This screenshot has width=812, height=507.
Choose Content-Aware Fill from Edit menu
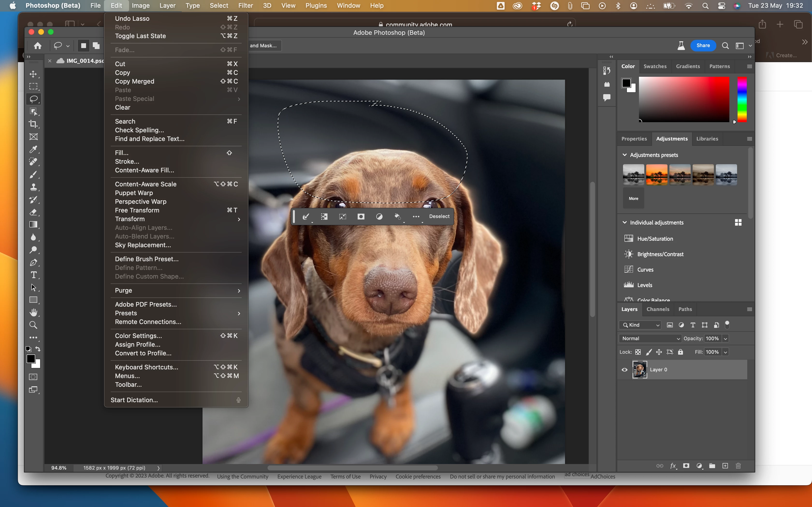pyautogui.click(x=144, y=170)
